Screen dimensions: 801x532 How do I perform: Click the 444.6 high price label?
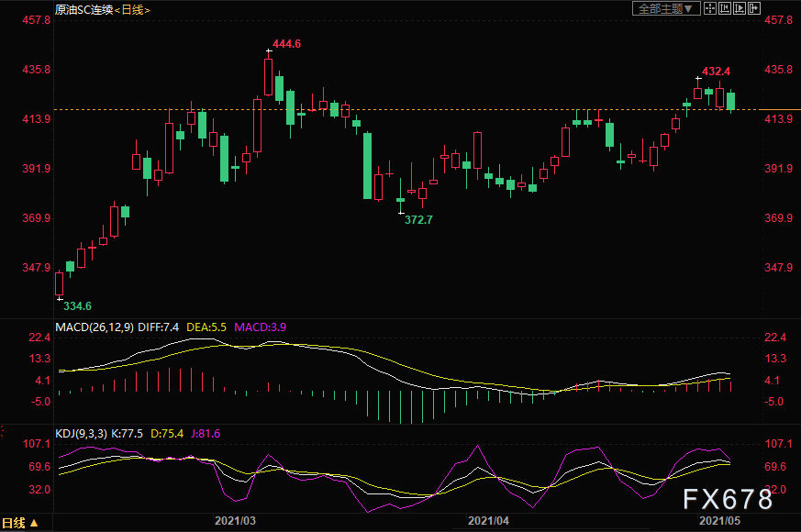pos(287,44)
